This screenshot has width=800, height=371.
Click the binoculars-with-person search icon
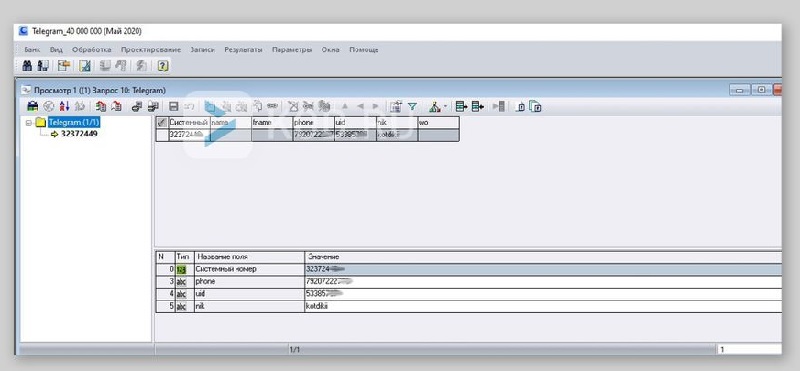point(43,65)
